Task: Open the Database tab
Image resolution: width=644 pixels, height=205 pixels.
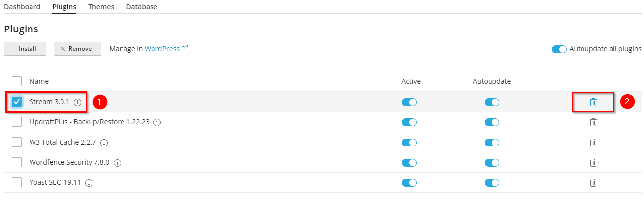Action: pos(142,7)
